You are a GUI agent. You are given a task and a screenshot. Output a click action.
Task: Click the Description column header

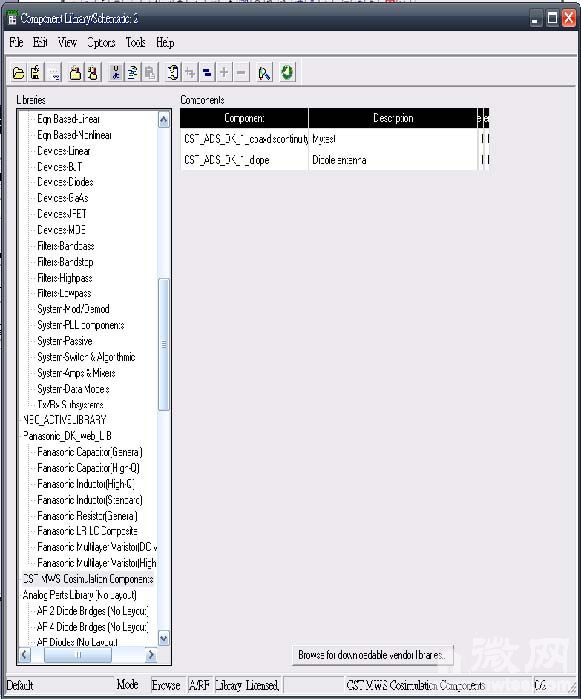point(393,118)
